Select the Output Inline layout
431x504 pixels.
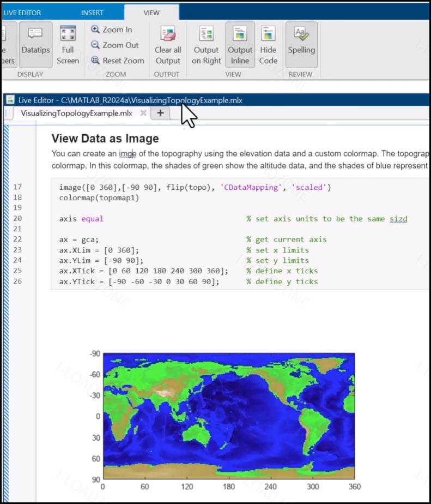240,45
